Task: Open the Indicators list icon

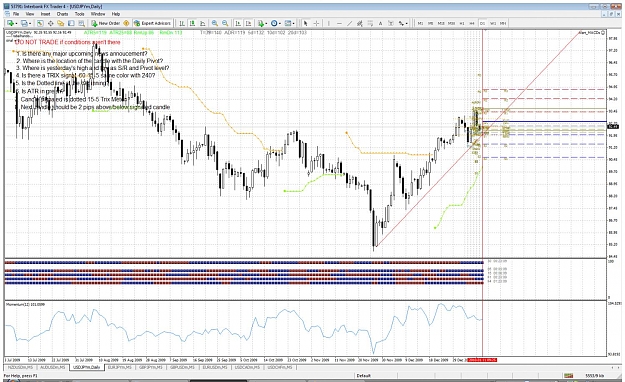Action: click(261, 23)
